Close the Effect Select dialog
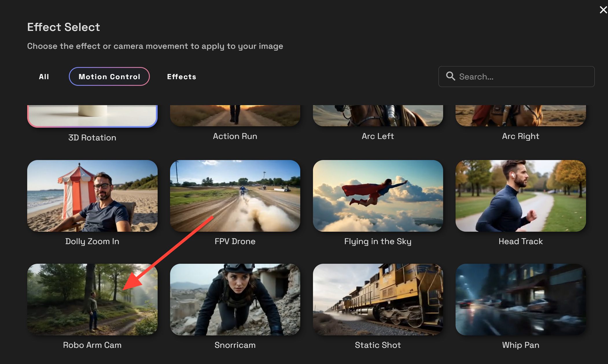608x364 pixels. pyautogui.click(x=603, y=10)
